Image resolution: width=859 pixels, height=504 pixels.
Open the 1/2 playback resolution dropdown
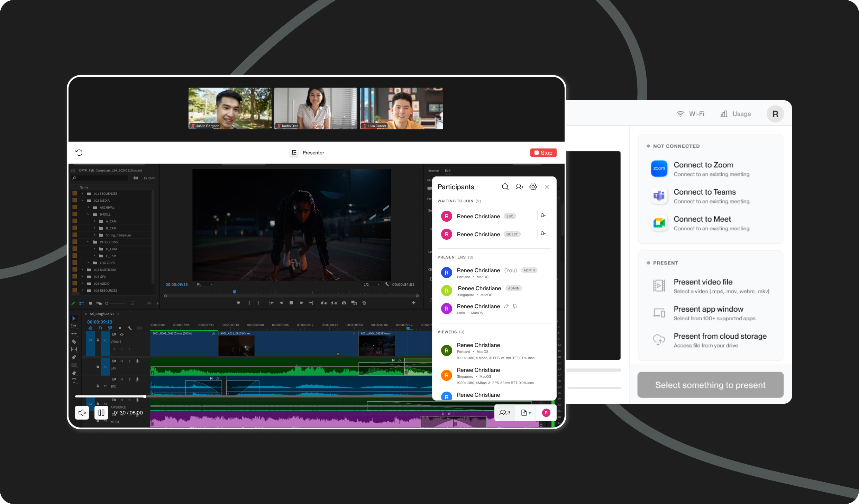(x=372, y=284)
